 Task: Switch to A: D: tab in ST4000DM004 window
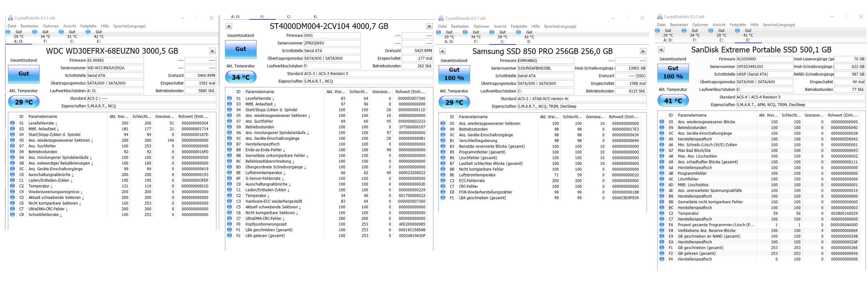[x=235, y=17]
